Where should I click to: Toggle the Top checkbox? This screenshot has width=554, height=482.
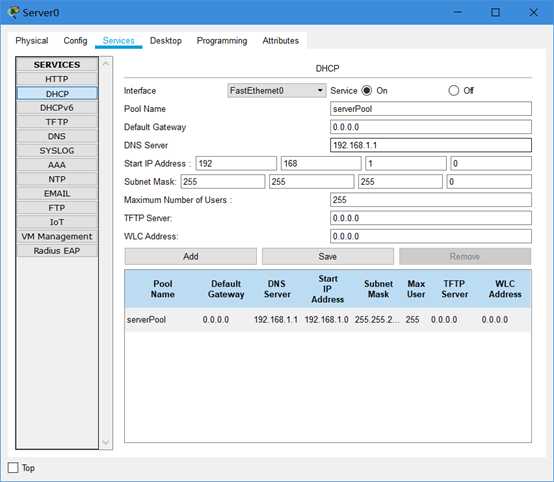13,468
